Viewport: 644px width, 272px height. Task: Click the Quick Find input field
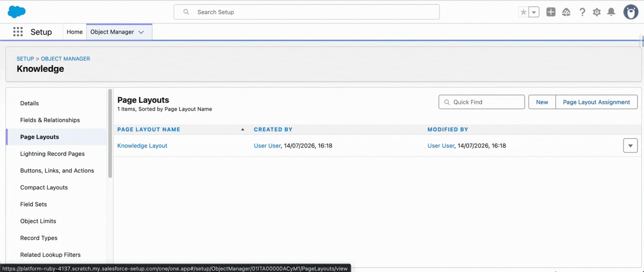click(x=482, y=102)
